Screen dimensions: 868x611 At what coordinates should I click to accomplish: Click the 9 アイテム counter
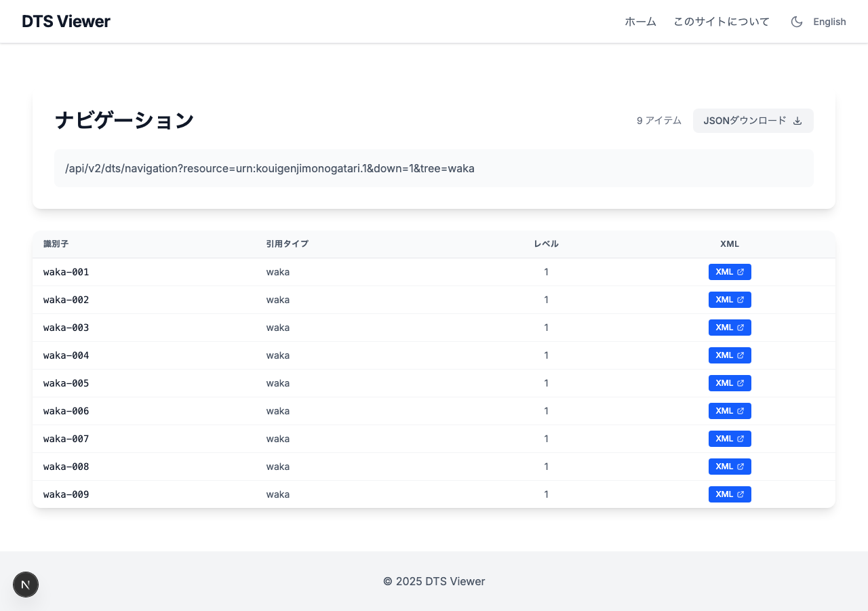pos(658,120)
